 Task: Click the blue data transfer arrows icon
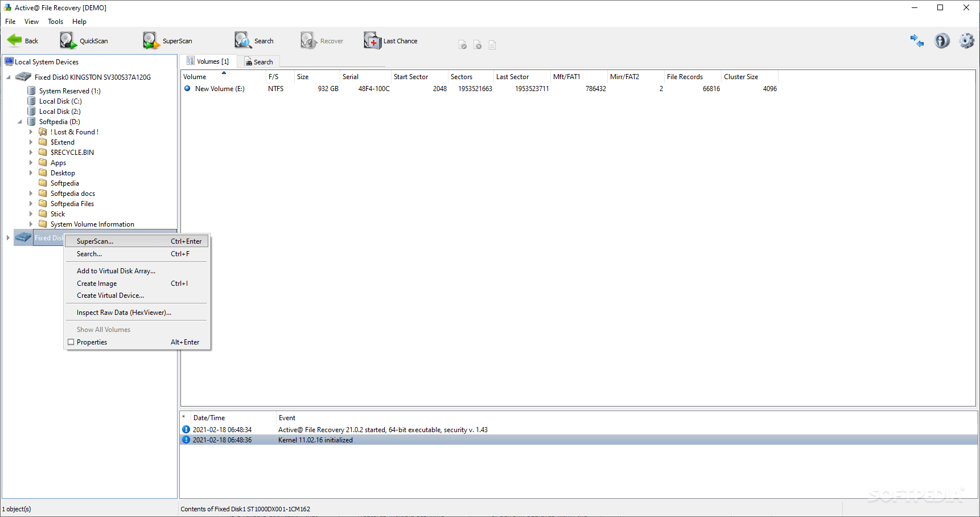[917, 40]
